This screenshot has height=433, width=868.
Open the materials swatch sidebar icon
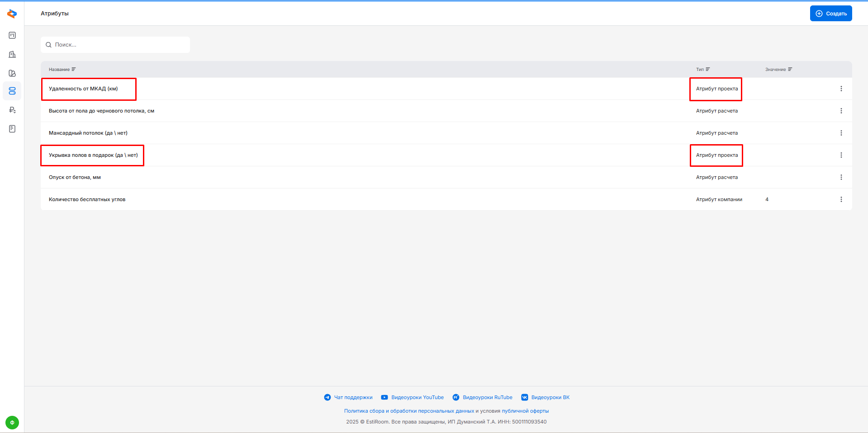12,73
